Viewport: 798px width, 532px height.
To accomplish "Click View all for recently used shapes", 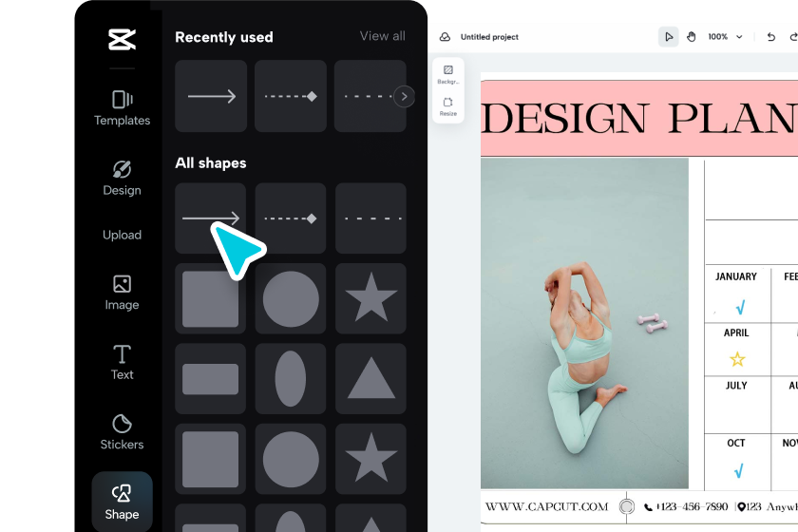I will [x=382, y=36].
